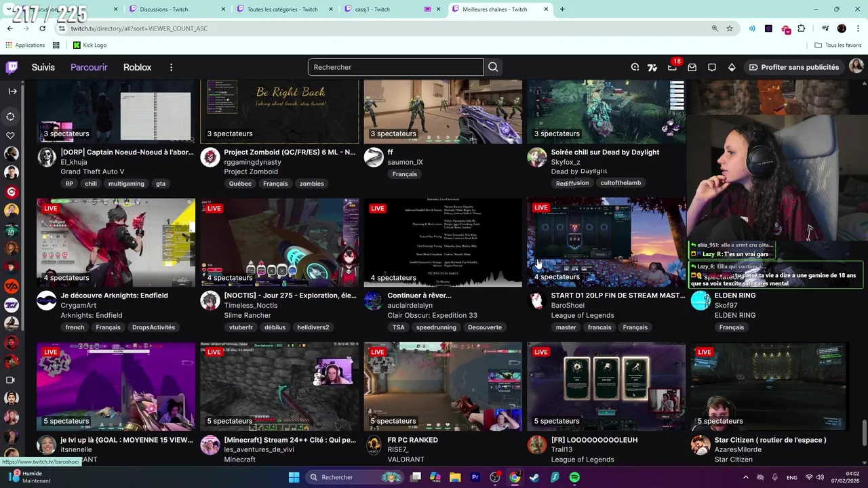Open the CrygamArt Arknights stream thumbnail
This screenshot has width=868, height=488.
pyautogui.click(x=116, y=242)
